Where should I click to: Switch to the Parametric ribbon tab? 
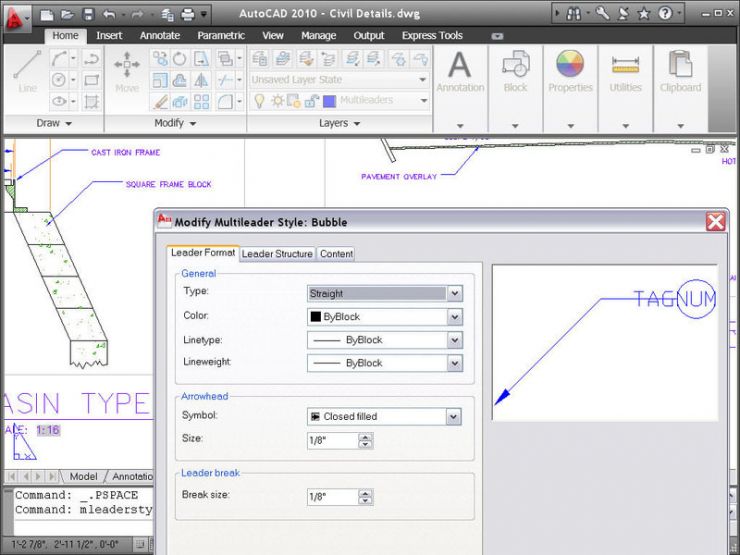pyautogui.click(x=221, y=35)
